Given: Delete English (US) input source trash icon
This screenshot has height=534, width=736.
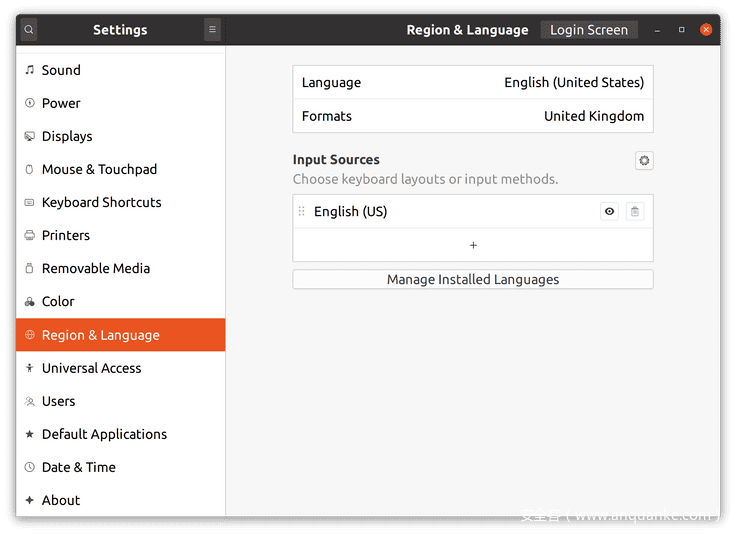Looking at the screenshot, I should (x=635, y=212).
